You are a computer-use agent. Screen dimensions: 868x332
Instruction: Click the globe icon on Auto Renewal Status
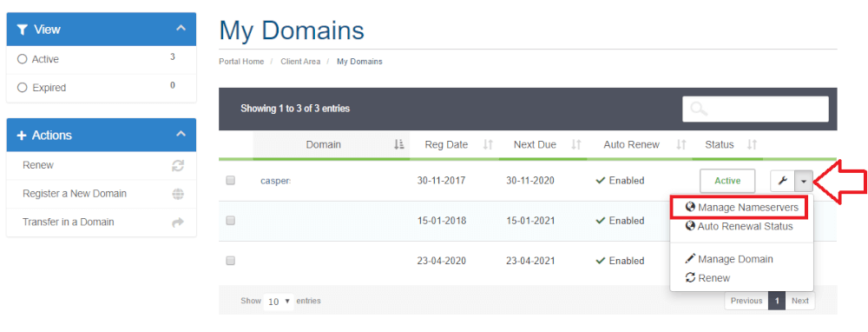coord(690,226)
